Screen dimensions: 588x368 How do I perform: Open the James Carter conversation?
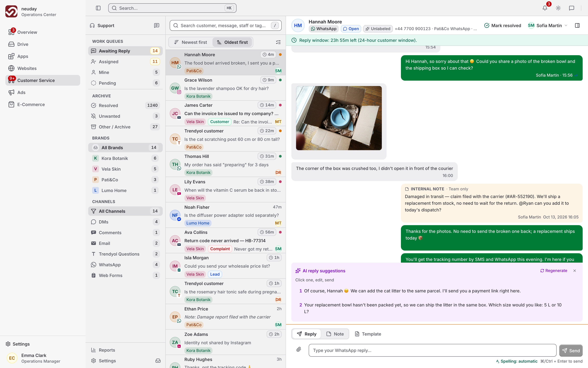(226, 113)
